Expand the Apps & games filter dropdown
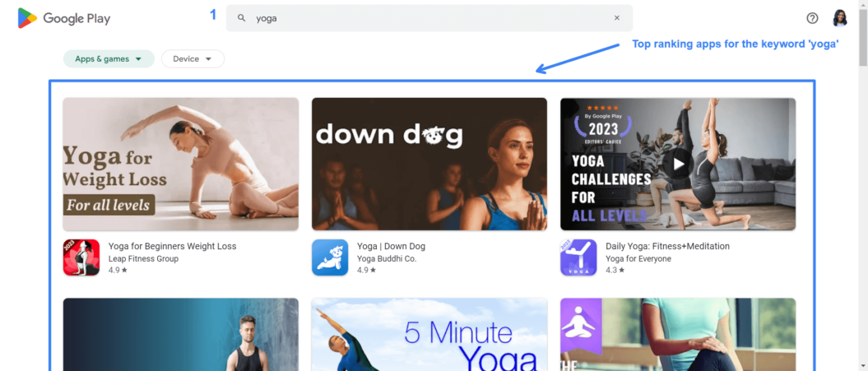 tap(109, 58)
